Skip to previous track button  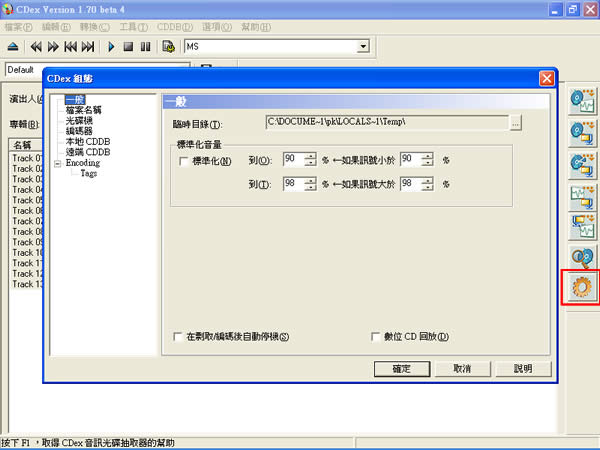(70, 47)
